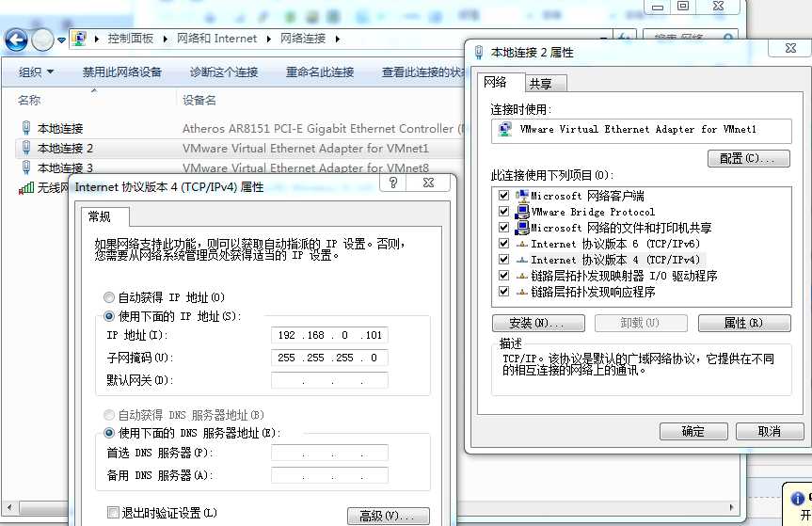Uncheck Microsoft 网络客户端 checkbox
Image resolution: width=812 pixels, height=526 pixels.
coord(503,195)
